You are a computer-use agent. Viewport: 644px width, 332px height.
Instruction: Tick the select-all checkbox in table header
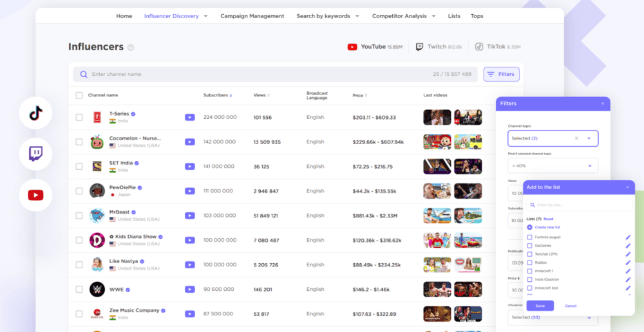(x=79, y=95)
